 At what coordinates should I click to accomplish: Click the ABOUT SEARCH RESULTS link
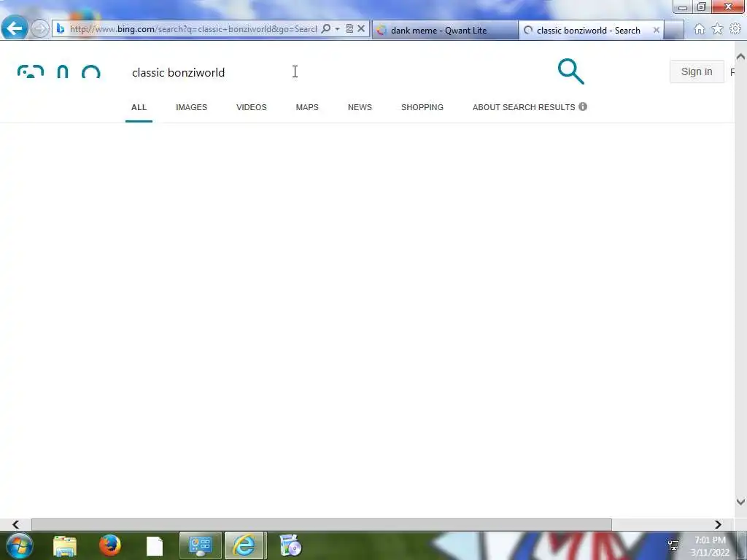[524, 108]
